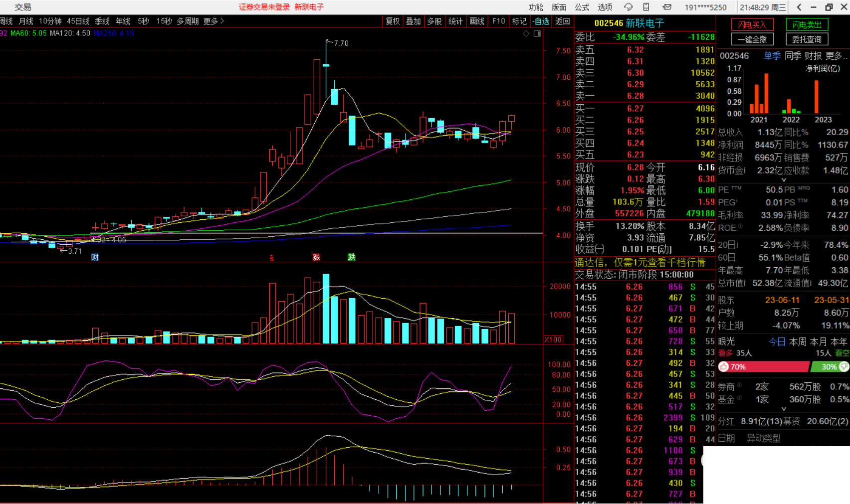Click 通达信 千档行情 promo link
The width and height of the screenshot is (850, 504).
(x=640, y=263)
